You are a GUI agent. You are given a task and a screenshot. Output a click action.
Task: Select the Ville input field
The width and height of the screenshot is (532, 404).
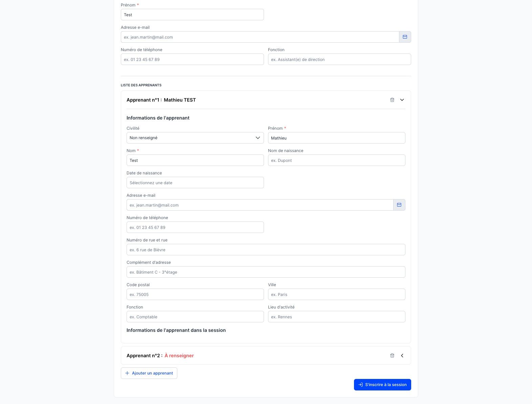336,294
